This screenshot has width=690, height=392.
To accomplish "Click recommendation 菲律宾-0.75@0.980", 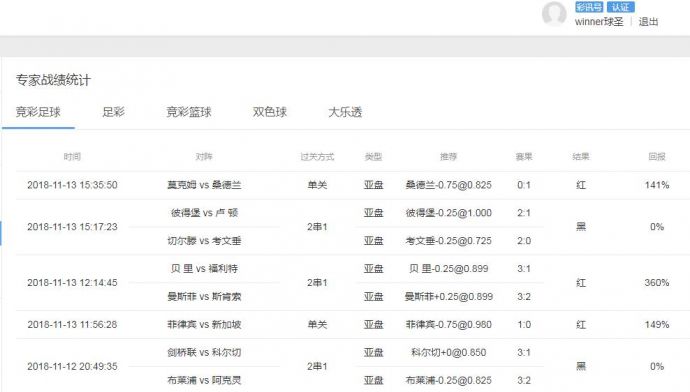I will tap(448, 325).
